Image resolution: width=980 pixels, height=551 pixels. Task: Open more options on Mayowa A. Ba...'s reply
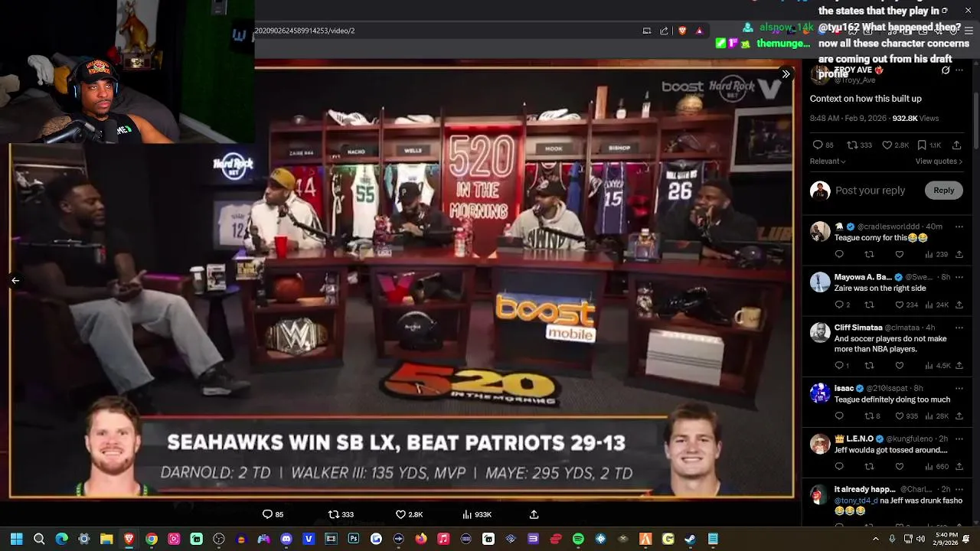coord(959,277)
